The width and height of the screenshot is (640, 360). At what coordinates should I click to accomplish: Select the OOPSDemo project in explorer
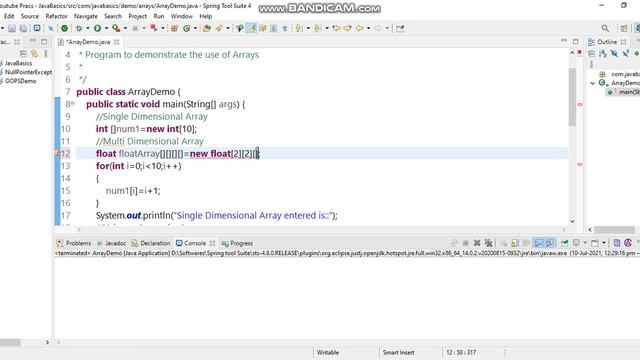click(20, 81)
